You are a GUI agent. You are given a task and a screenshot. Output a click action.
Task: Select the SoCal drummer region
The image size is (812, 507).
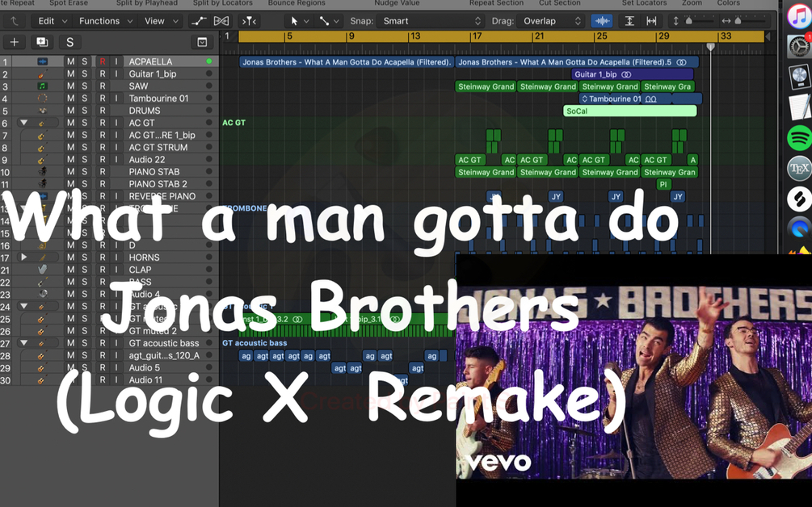(629, 111)
